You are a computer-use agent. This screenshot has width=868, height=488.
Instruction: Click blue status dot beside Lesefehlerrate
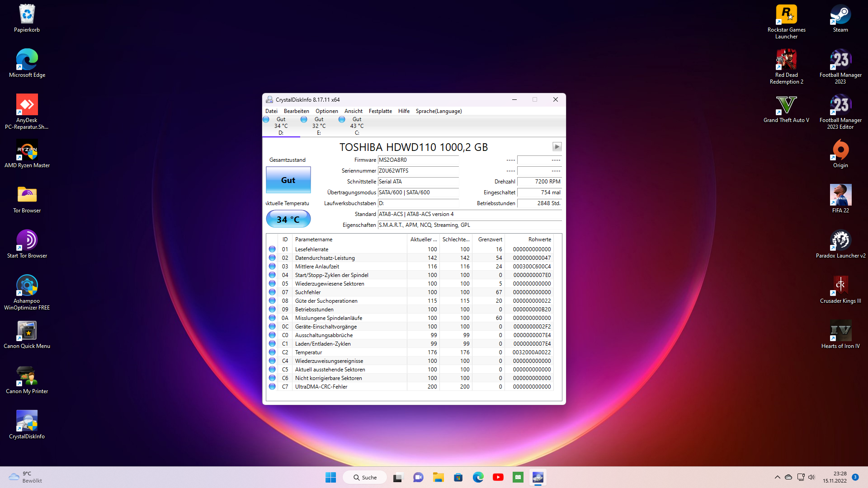pos(272,249)
